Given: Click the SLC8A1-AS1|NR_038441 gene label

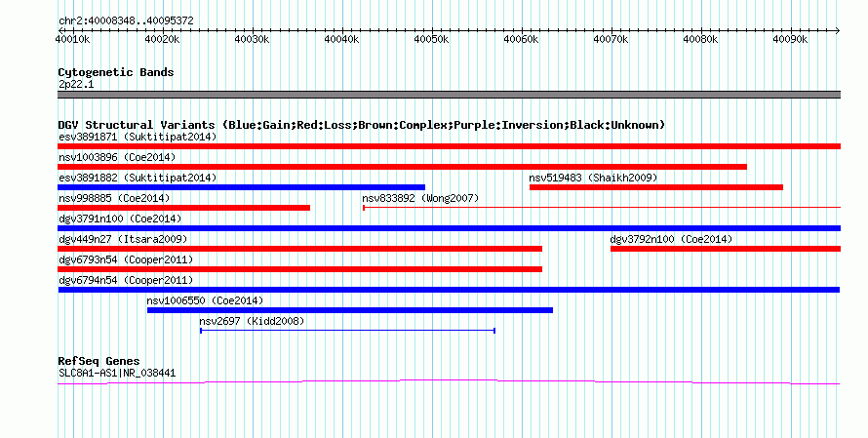Looking at the screenshot, I should click(x=117, y=374).
